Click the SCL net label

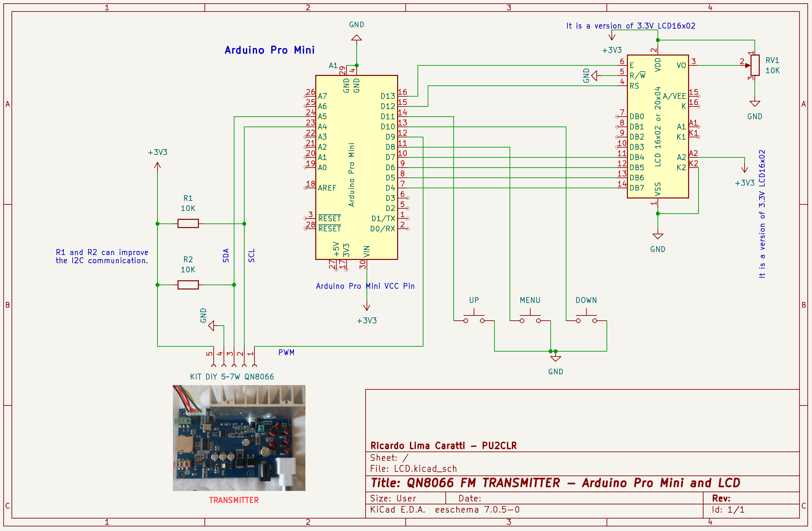(x=251, y=255)
